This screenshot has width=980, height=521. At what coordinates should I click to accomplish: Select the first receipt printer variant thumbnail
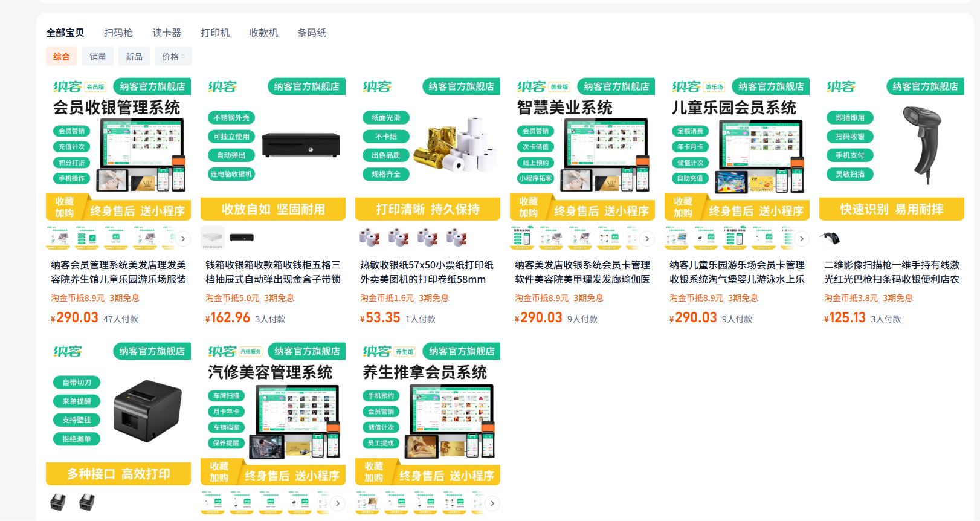point(58,502)
